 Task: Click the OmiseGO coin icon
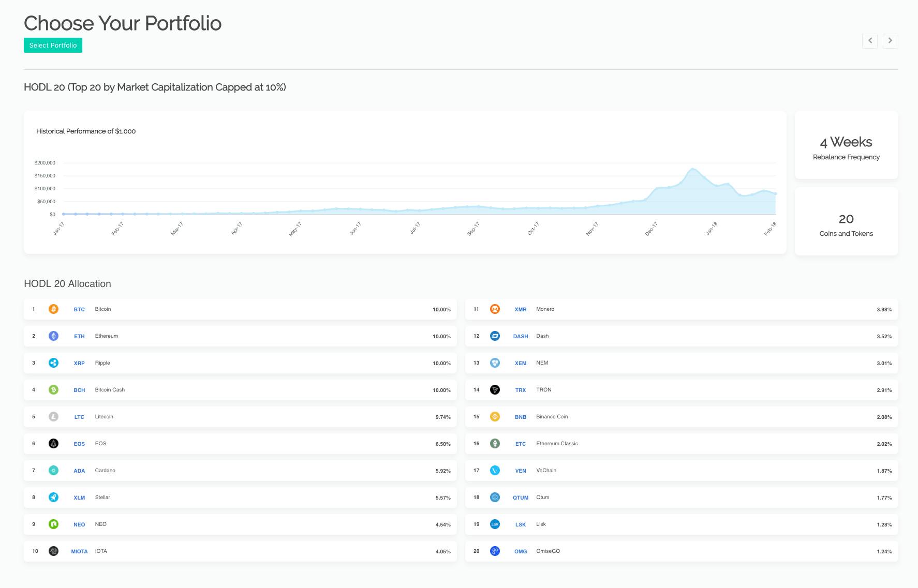(495, 551)
